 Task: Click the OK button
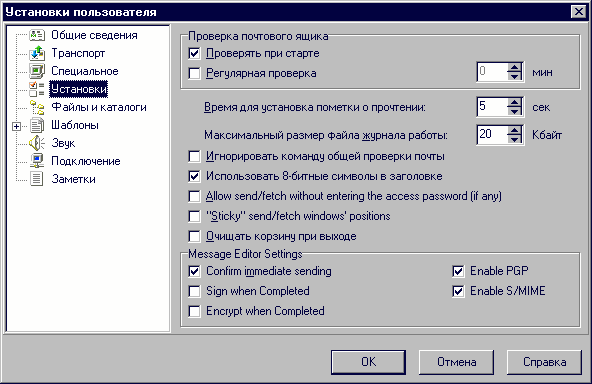click(368, 362)
